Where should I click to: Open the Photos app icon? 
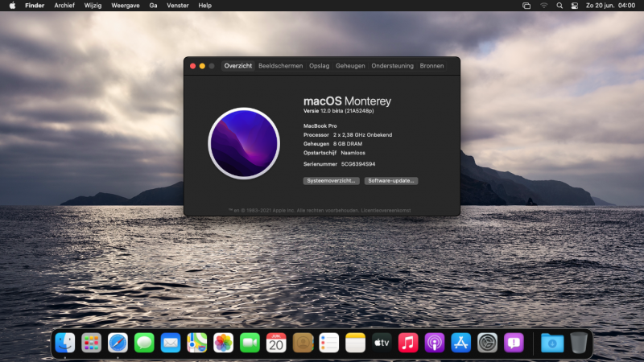point(223,343)
